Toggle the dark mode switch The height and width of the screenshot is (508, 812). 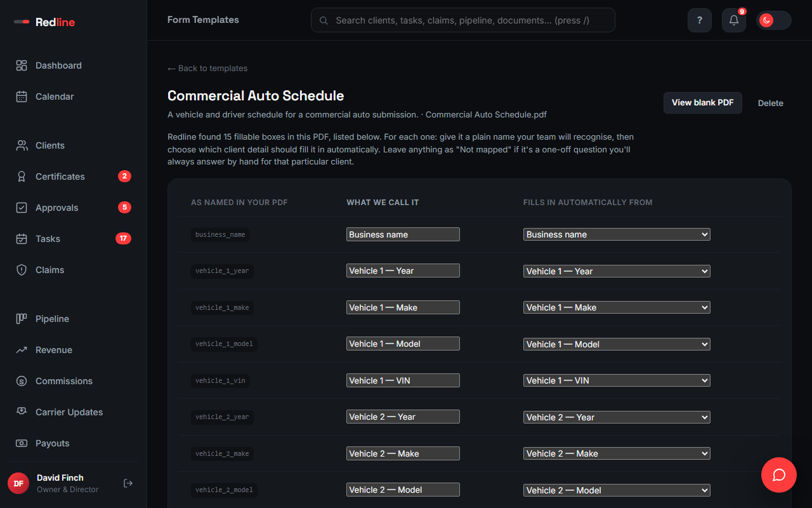[773, 20]
